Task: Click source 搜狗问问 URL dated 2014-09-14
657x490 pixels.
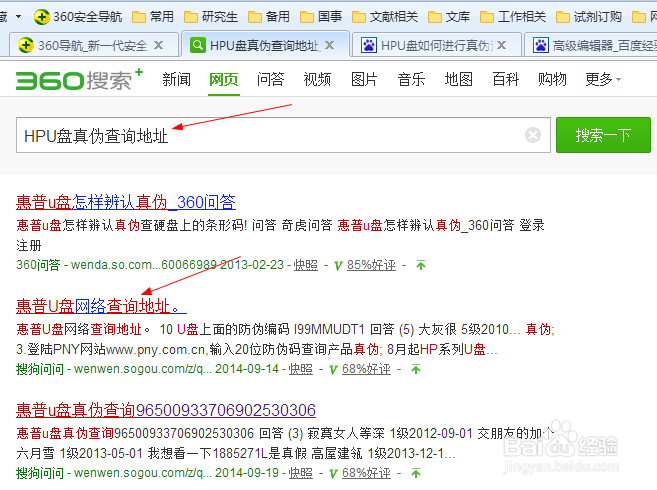Action: tap(147, 369)
